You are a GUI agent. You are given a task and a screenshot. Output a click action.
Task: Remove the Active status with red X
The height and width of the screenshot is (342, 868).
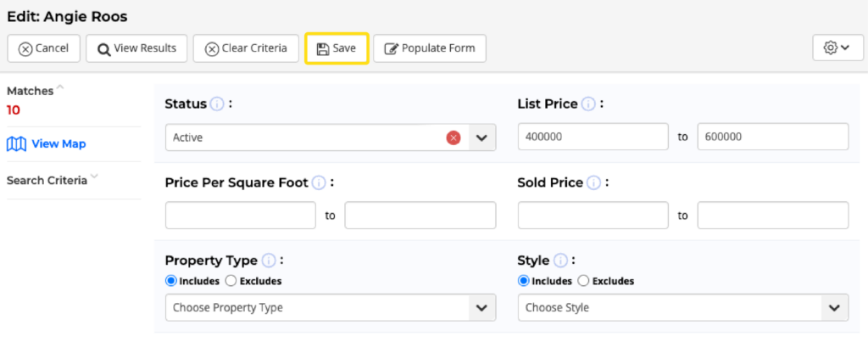point(453,137)
